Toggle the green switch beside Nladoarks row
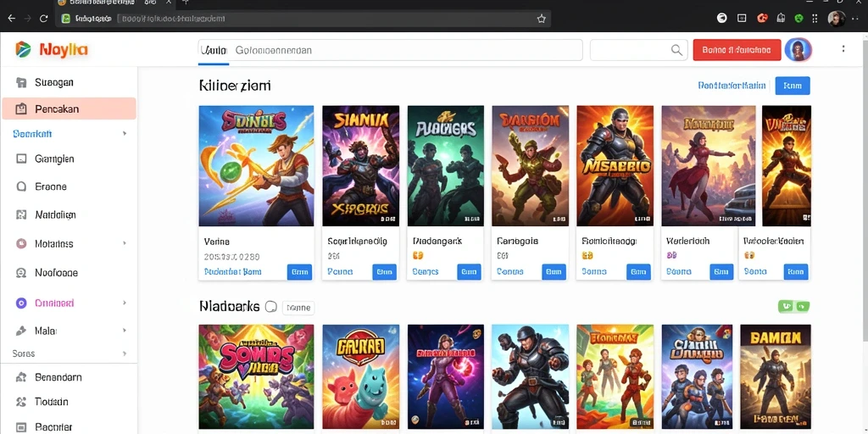The width and height of the screenshot is (868, 434). click(793, 306)
